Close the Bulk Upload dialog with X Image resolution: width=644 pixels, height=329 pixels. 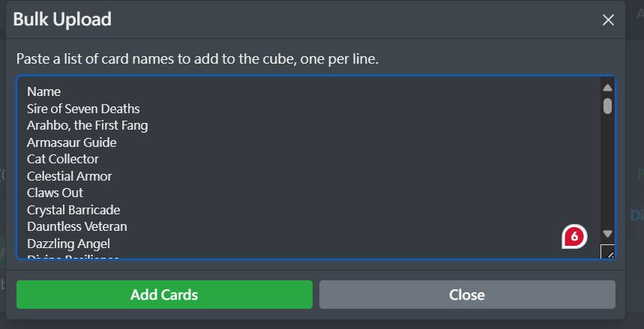tap(608, 20)
